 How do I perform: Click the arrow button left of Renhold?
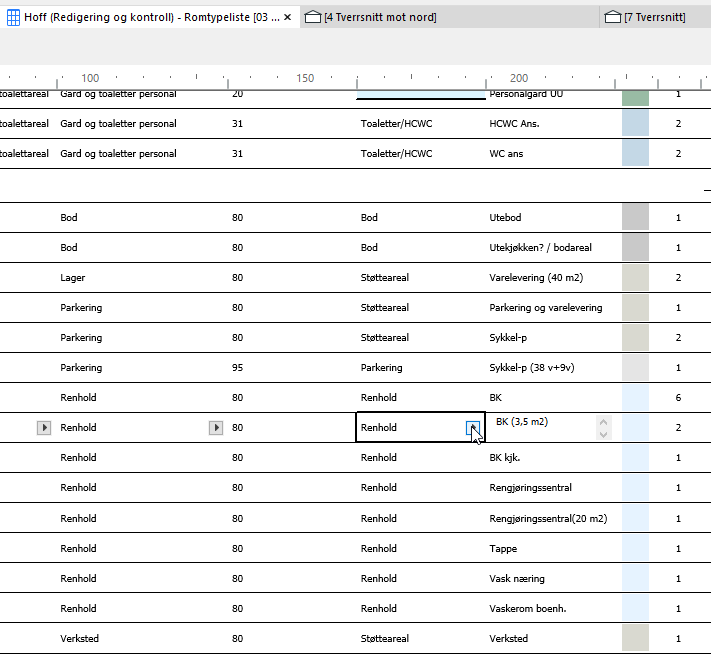click(x=43, y=428)
